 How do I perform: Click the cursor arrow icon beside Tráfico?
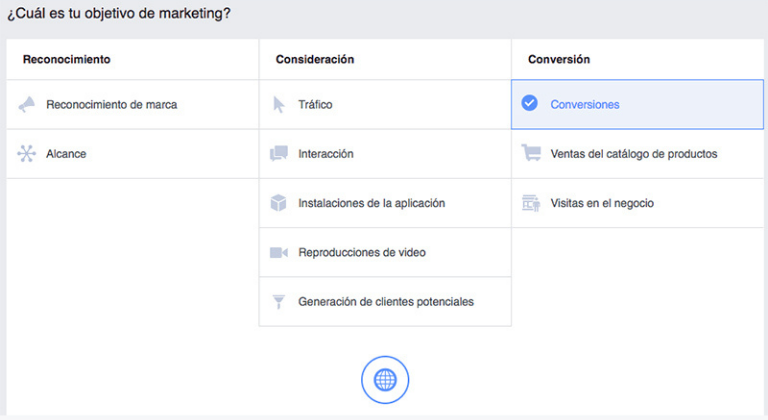[279, 104]
